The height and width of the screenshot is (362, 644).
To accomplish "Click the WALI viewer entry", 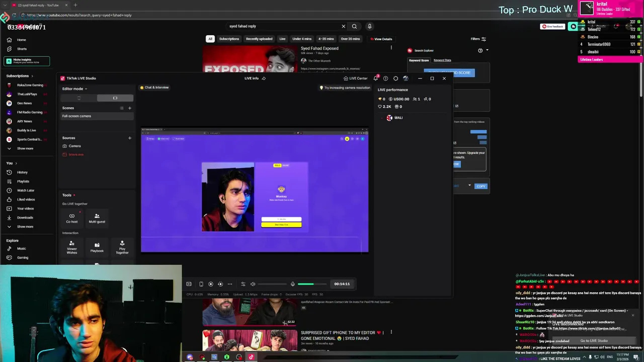I will click(x=394, y=118).
